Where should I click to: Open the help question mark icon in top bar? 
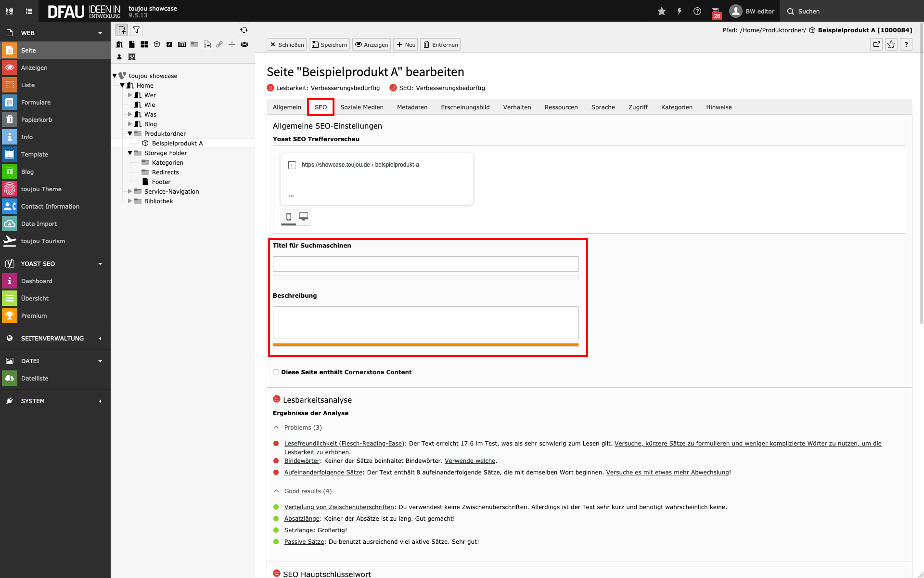pos(697,11)
